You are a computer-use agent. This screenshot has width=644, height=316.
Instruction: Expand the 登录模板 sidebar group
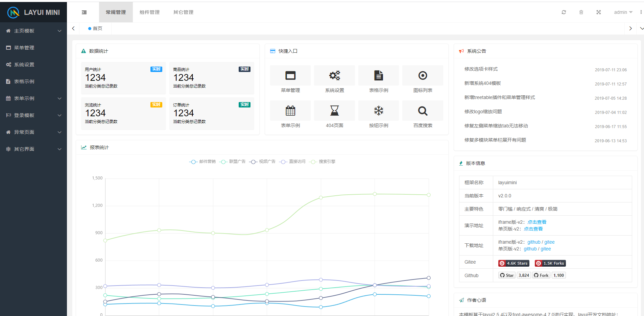(x=33, y=115)
